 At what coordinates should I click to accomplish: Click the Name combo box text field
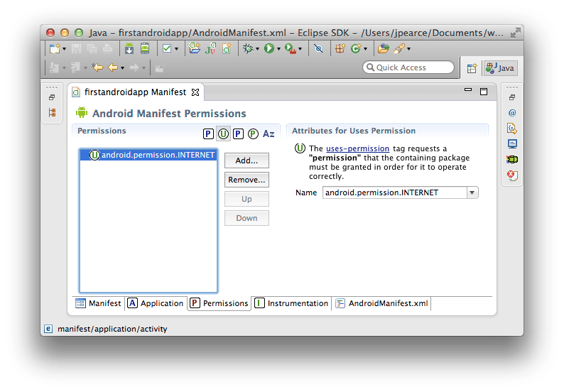click(394, 192)
